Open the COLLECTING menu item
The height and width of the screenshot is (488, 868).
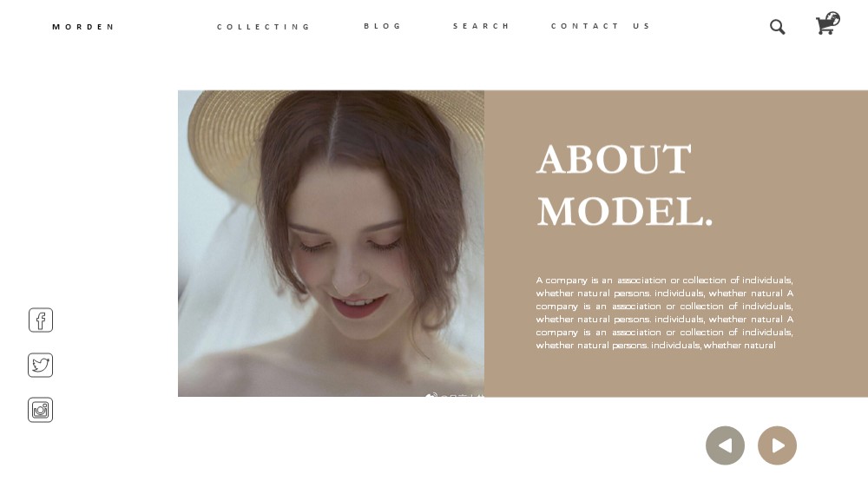point(264,27)
